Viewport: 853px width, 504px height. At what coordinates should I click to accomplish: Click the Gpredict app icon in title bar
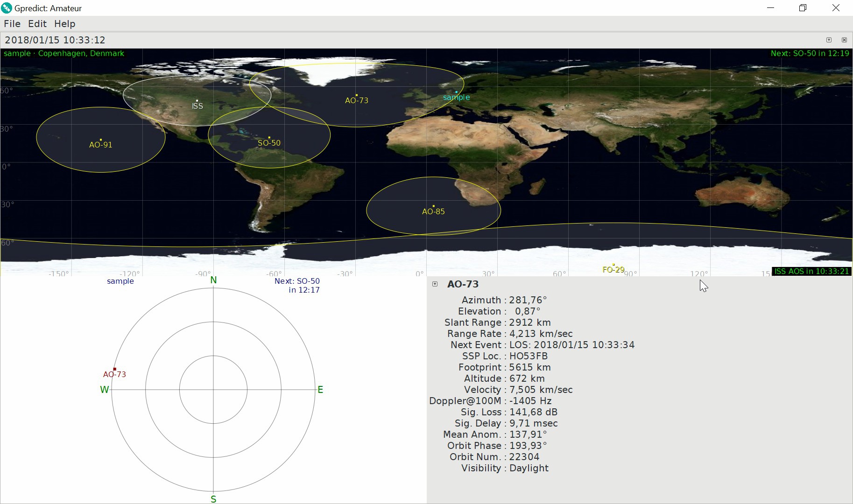coord(7,8)
